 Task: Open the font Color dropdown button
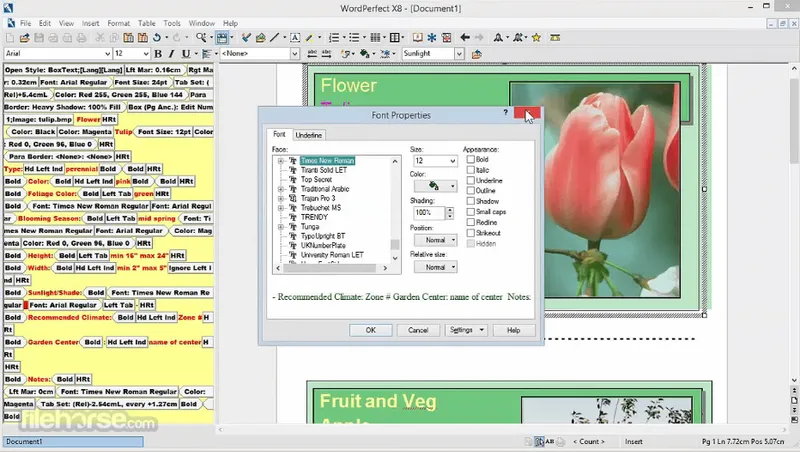(x=435, y=186)
